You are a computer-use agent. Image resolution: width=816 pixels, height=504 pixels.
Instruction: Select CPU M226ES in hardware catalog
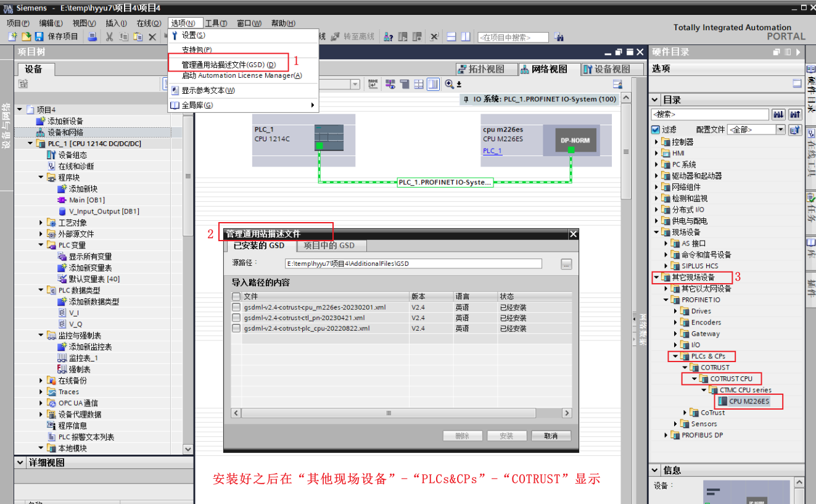(x=749, y=401)
